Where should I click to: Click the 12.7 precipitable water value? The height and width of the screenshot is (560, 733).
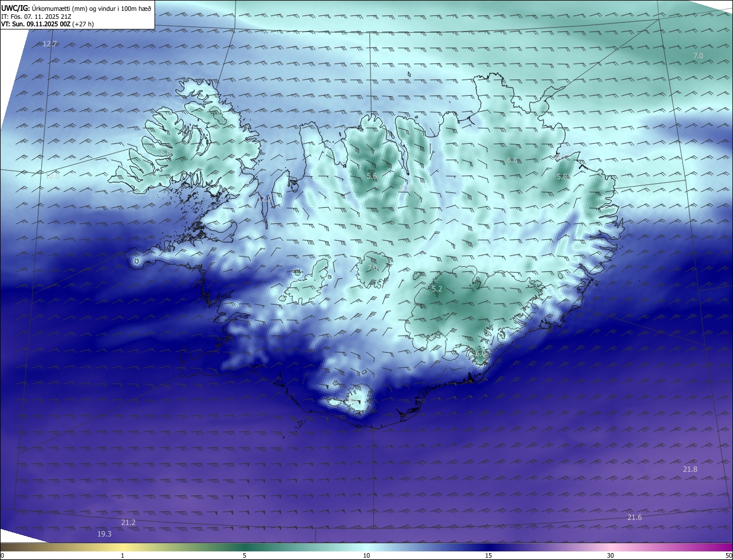(50, 44)
